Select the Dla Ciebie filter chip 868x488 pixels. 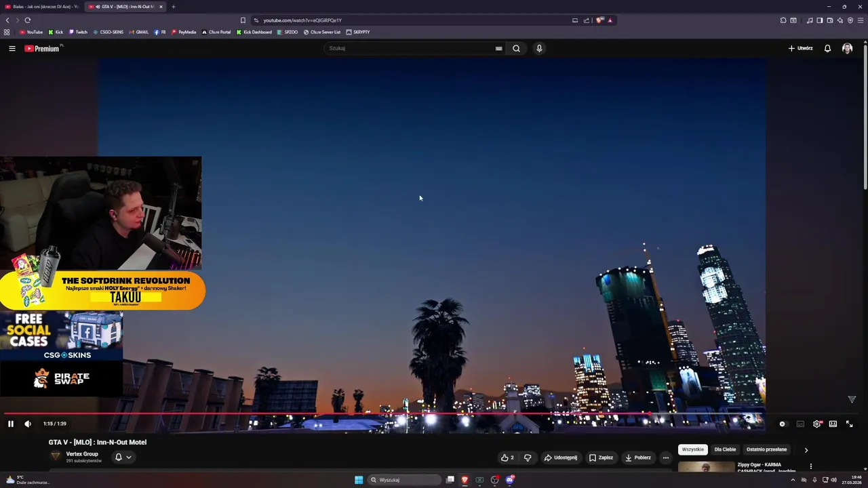tap(725, 449)
